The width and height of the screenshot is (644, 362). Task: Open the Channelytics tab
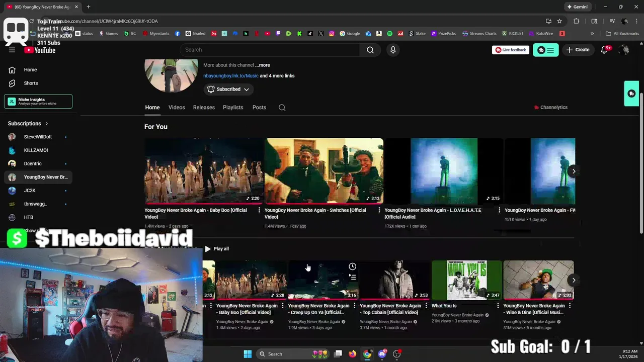click(x=550, y=108)
